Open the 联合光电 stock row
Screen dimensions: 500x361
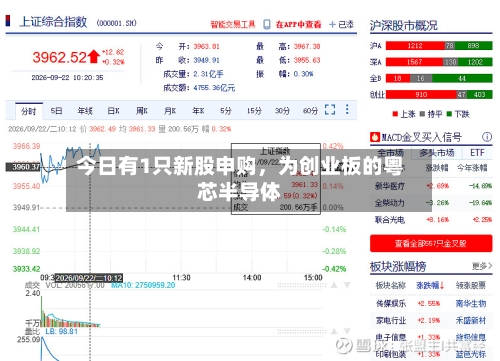pos(431,220)
